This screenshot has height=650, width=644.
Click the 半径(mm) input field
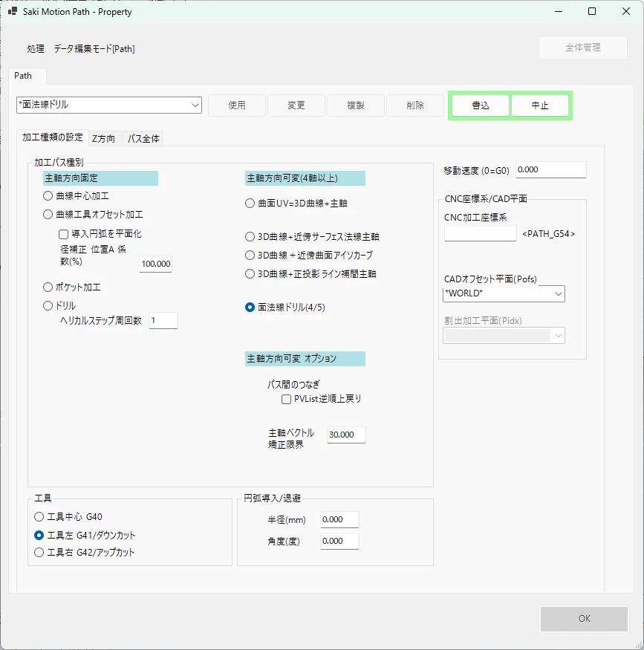coord(339,520)
